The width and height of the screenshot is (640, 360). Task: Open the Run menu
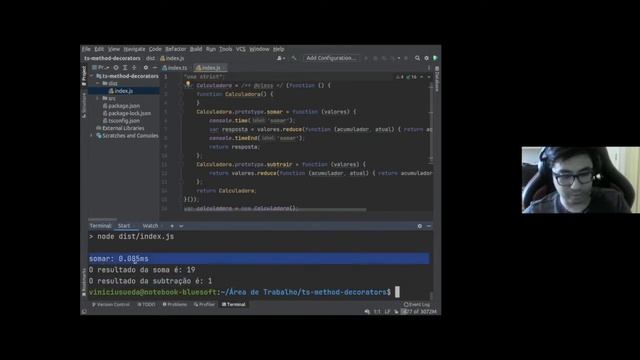[x=211, y=49]
